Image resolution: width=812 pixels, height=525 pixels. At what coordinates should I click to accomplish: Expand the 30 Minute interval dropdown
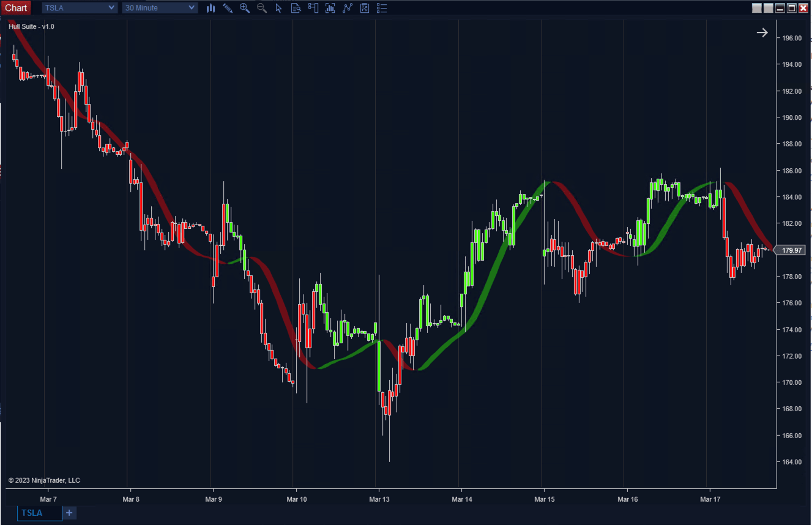coord(192,8)
